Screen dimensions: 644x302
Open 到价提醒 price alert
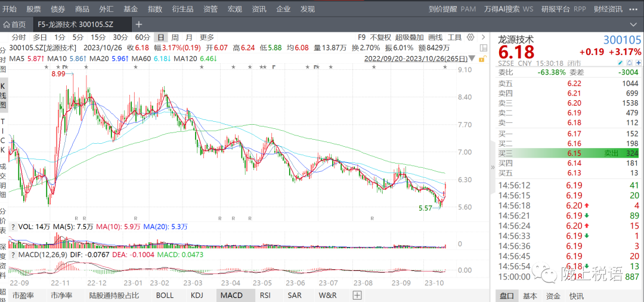[441, 9]
